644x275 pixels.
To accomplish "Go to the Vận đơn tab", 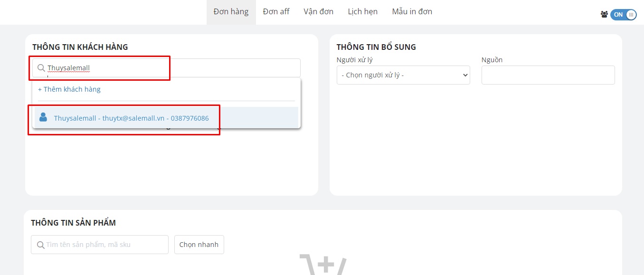I will tap(318, 12).
